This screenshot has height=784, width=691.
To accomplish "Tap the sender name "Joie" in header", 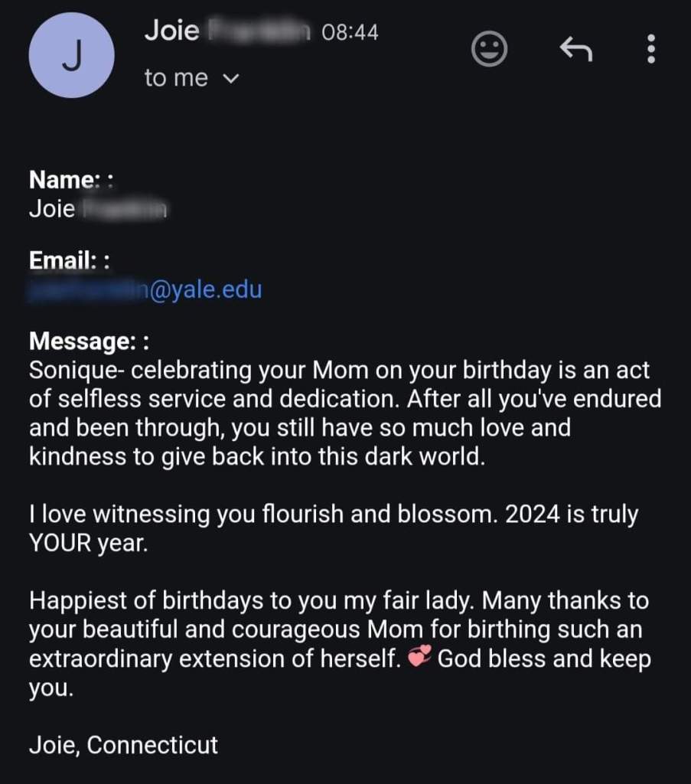I will point(171,31).
